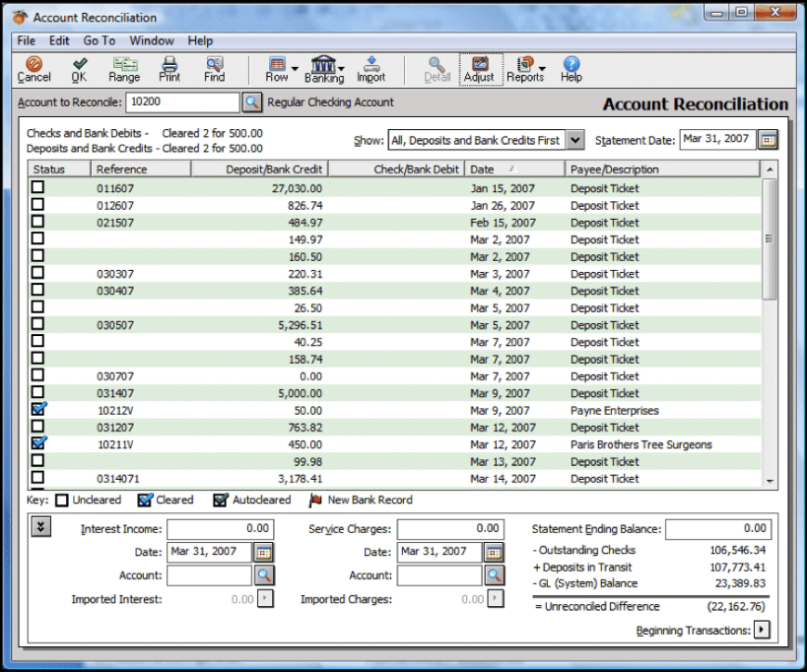Mark reference 021507 as cleared
Viewport: 807px width, 672px height.
tap(37, 222)
